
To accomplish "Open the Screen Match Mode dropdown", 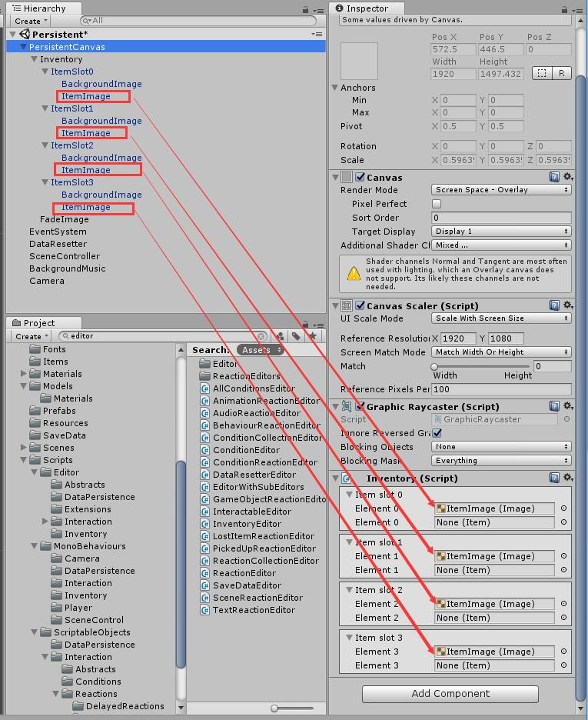I will click(501, 352).
